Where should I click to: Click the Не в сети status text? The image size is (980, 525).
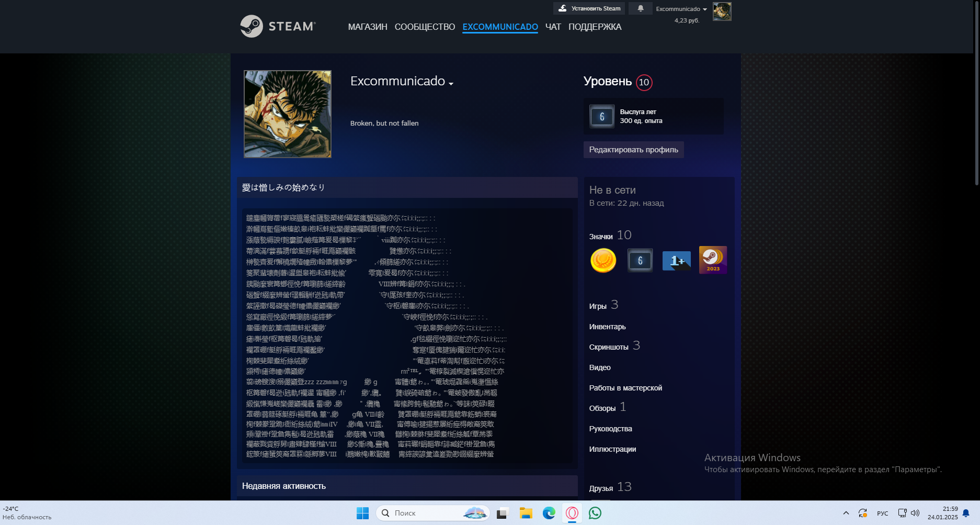click(612, 190)
